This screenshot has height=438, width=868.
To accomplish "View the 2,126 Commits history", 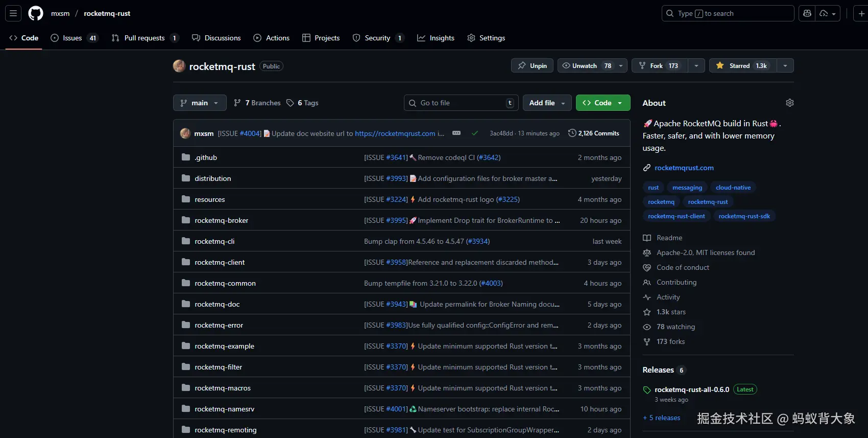I will [593, 133].
